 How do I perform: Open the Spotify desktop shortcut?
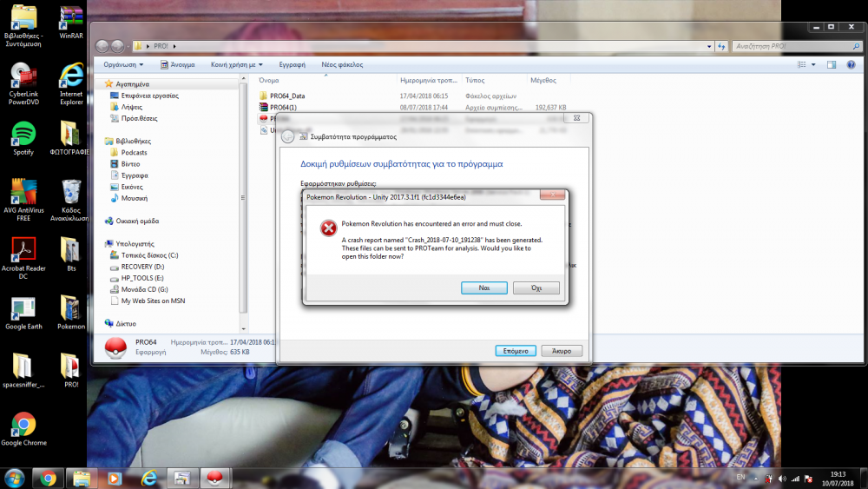(x=23, y=138)
